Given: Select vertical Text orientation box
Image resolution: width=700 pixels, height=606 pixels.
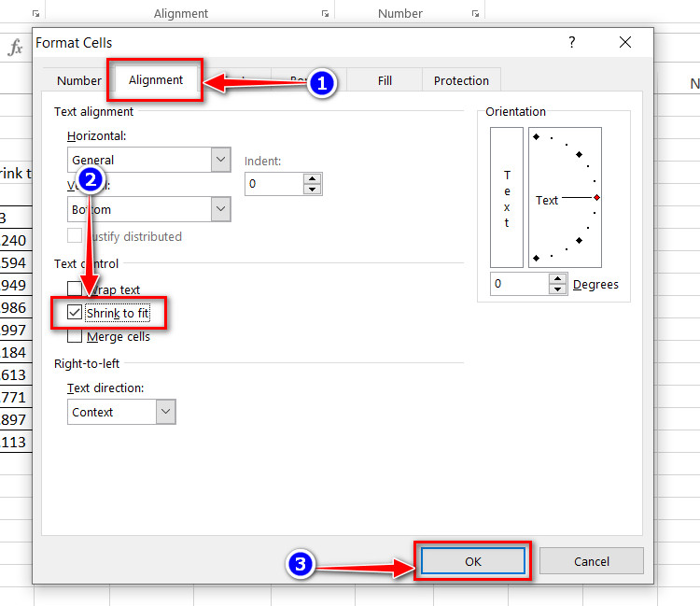Looking at the screenshot, I should (x=507, y=197).
